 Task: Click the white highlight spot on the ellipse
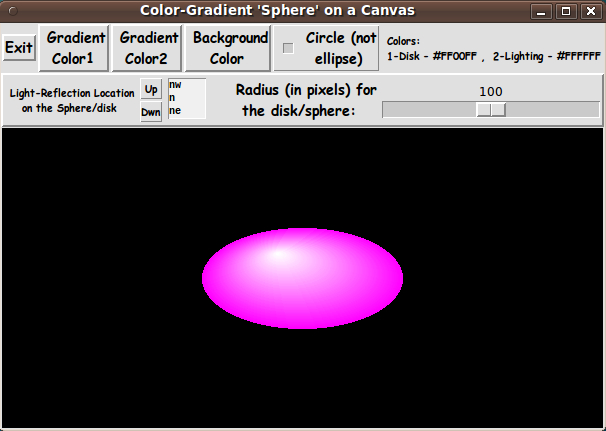tap(279, 254)
